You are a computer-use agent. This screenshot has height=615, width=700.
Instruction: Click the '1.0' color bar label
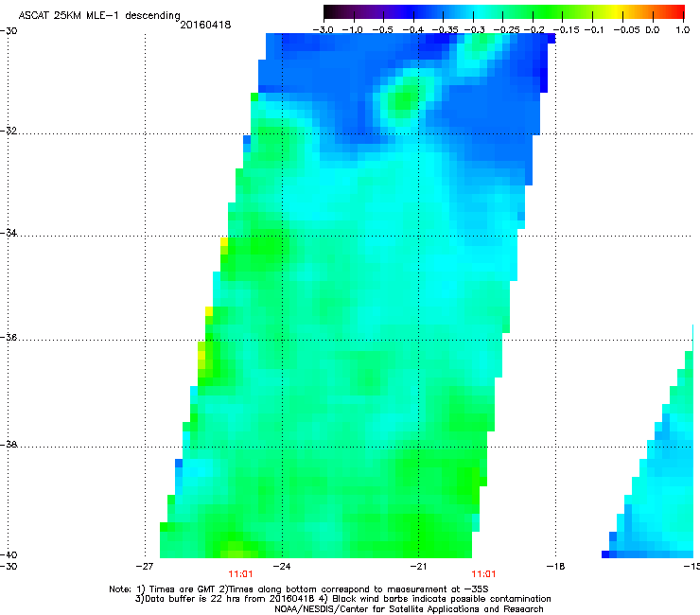tap(683, 30)
